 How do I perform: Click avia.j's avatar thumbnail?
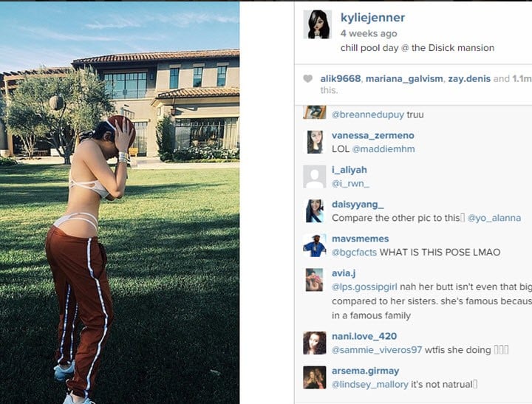click(315, 280)
